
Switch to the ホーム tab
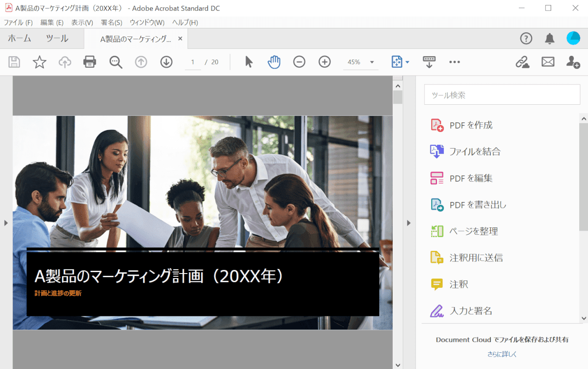tap(19, 39)
